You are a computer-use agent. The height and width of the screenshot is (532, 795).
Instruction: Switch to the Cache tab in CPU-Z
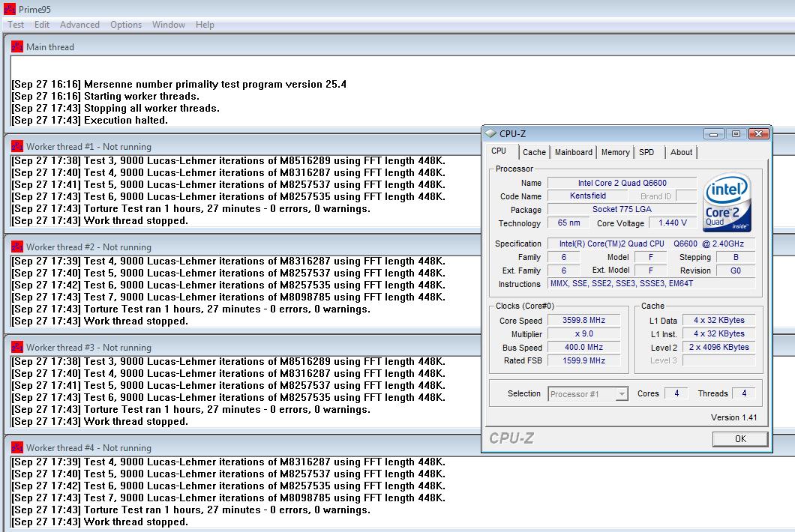535,152
